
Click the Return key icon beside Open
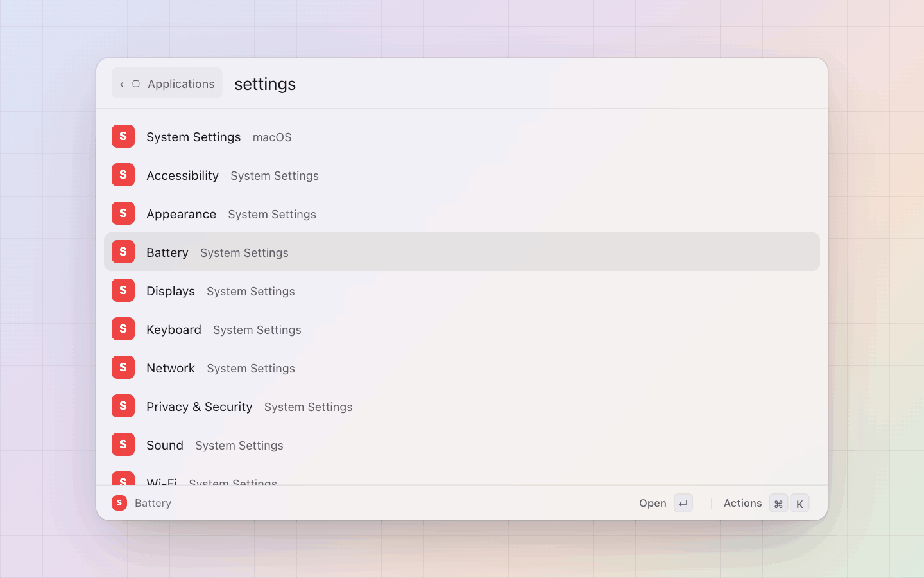(x=683, y=503)
